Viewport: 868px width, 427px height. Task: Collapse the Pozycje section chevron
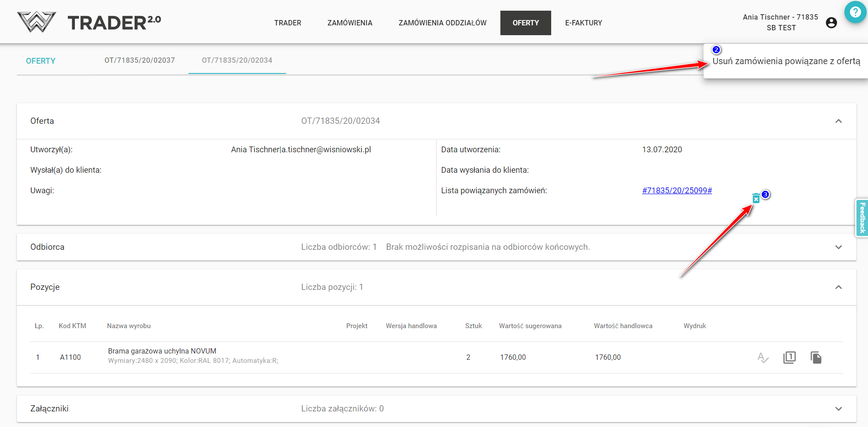click(838, 287)
